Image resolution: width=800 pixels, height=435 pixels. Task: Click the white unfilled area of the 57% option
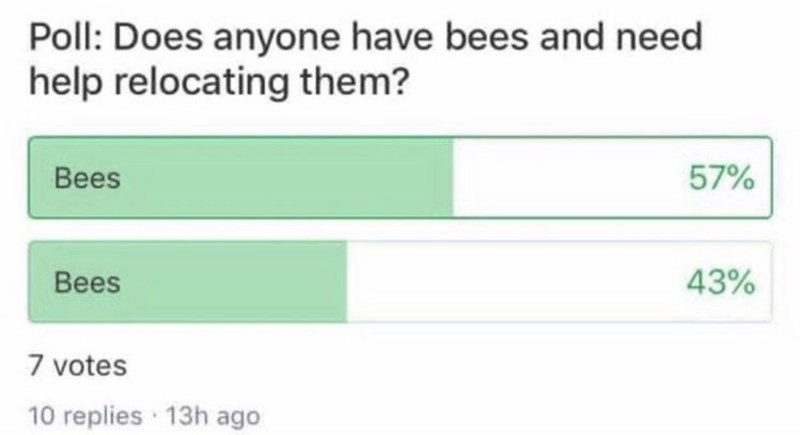click(570, 178)
